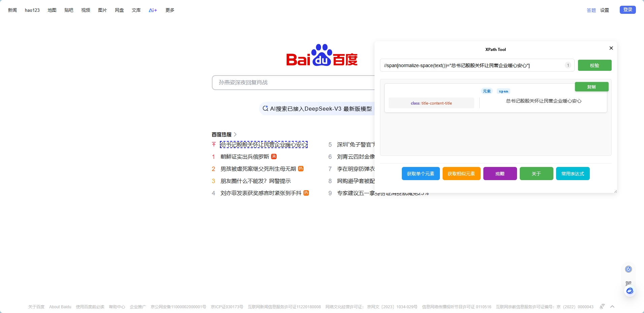Open the 新闻 news link
Image resolution: width=644 pixels, height=313 pixels.
[12, 10]
